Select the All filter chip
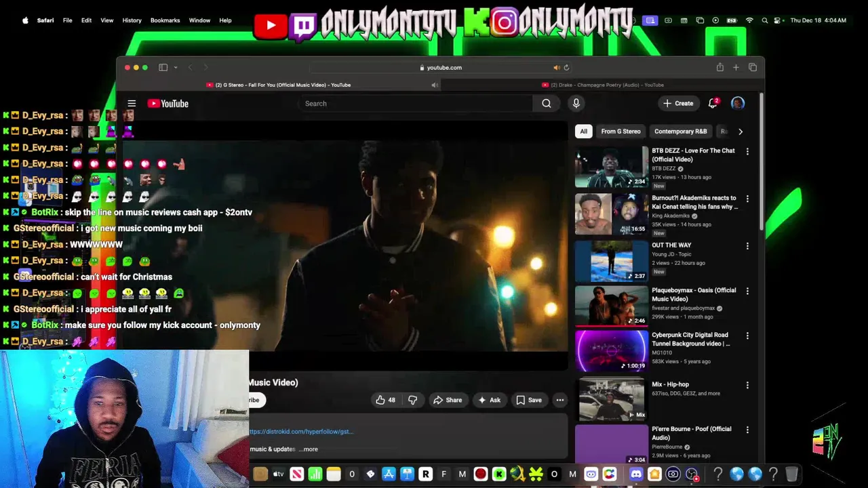Screen dimensions: 868x488 point(584,131)
